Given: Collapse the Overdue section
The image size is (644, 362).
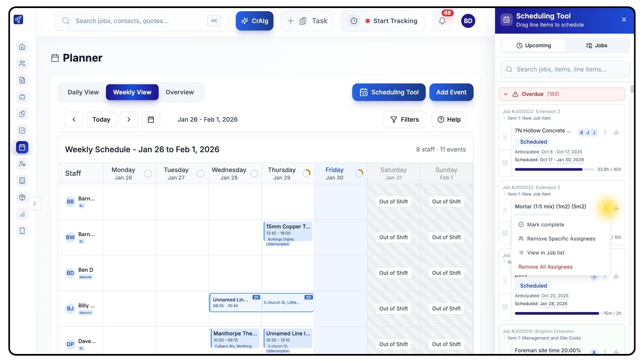Looking at the screenshot, I should click(506, 94).
